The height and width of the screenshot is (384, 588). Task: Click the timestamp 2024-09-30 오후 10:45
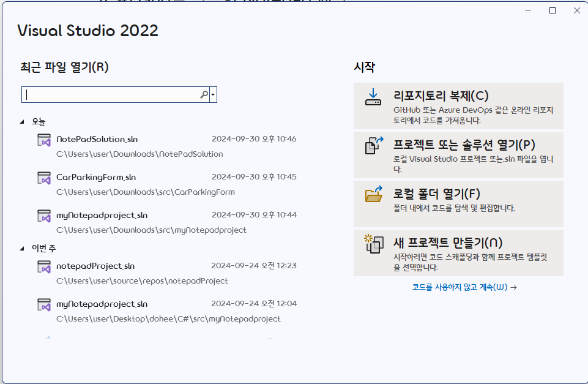pos(255,177)
